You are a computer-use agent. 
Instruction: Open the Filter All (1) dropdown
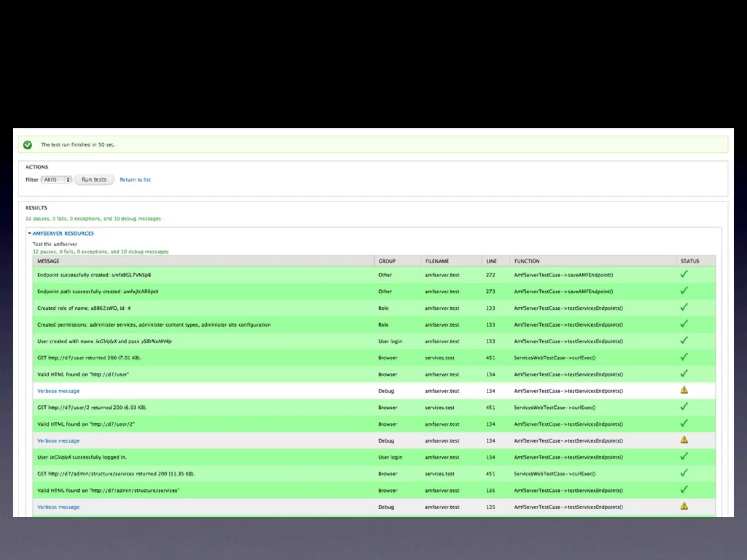(57, 179)
